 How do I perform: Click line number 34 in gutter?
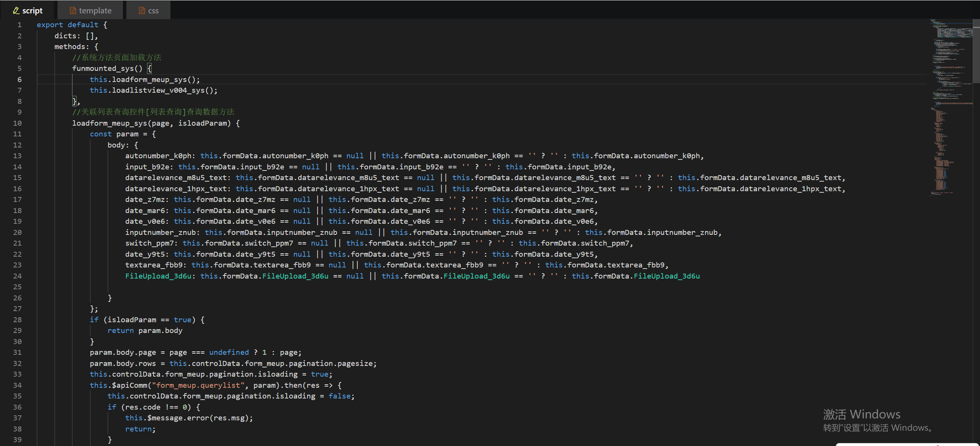click(x=18, y=385)
